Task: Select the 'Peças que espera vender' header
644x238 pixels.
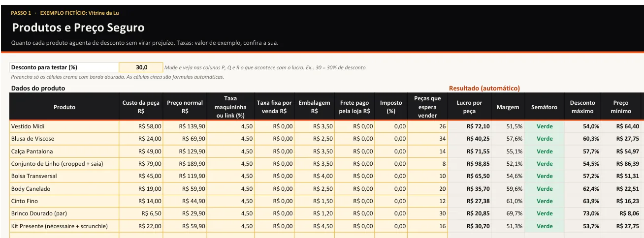Action: tap(427, 107)
